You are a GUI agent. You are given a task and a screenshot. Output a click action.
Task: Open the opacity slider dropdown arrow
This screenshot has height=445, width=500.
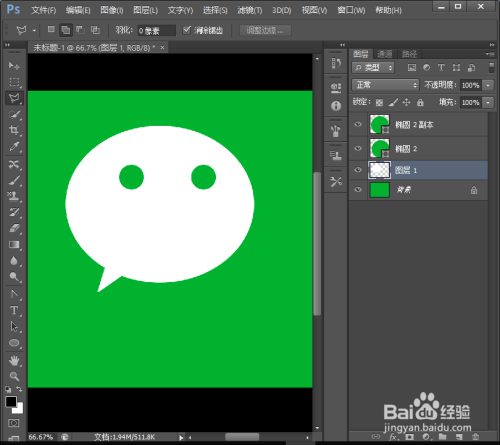coord(488,85)
